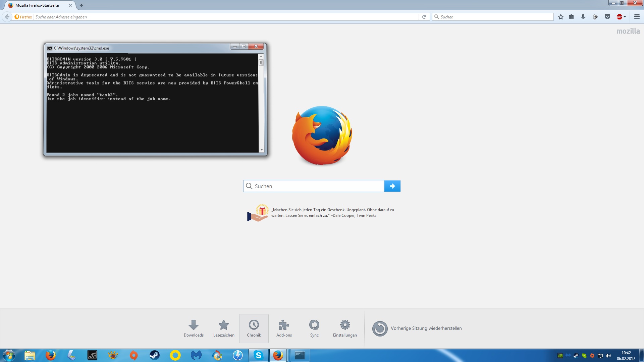Submit search with blue arrow button
The image size is (644, 362).
tap(392, 186)
